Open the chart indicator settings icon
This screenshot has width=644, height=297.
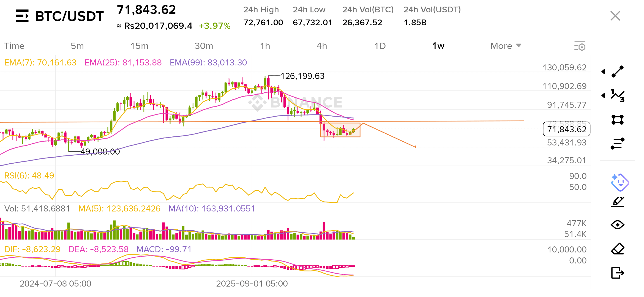pos(580,46)
